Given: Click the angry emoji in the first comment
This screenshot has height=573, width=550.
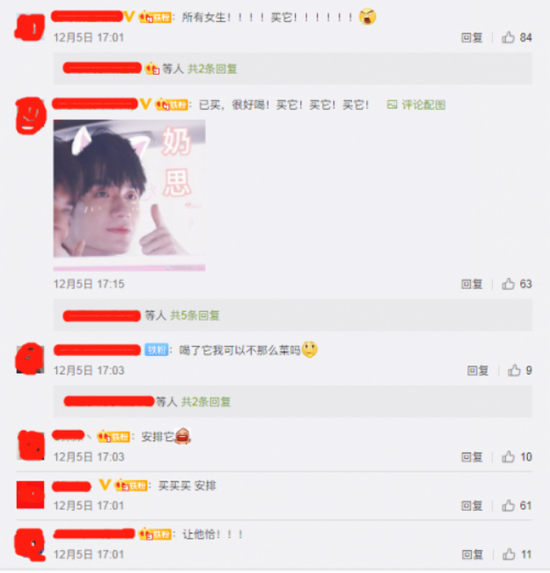Looking at the screenshot, I should [x=367, y=17].
